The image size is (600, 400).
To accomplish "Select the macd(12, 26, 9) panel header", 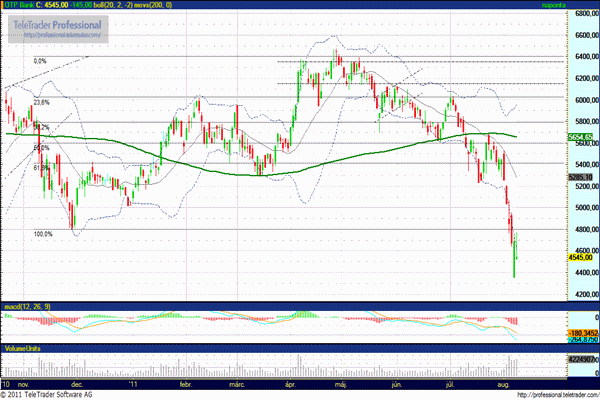I will (26, 303).
